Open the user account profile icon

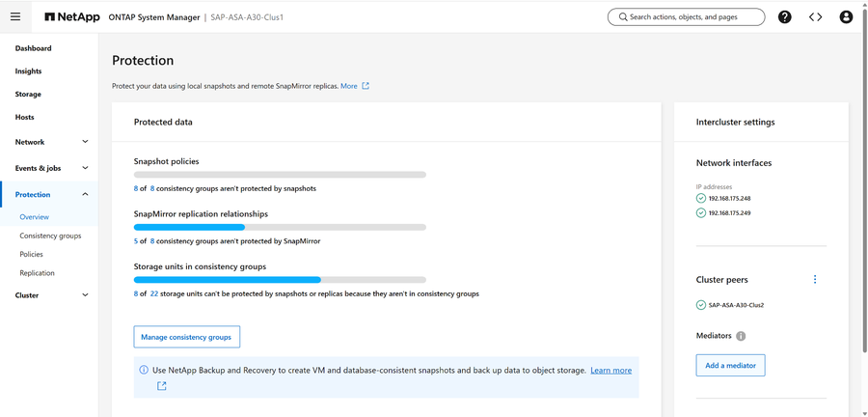(846, 17)
